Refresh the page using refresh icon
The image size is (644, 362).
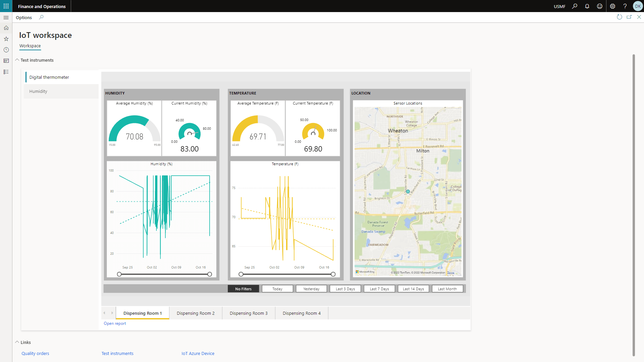[619, 17]
